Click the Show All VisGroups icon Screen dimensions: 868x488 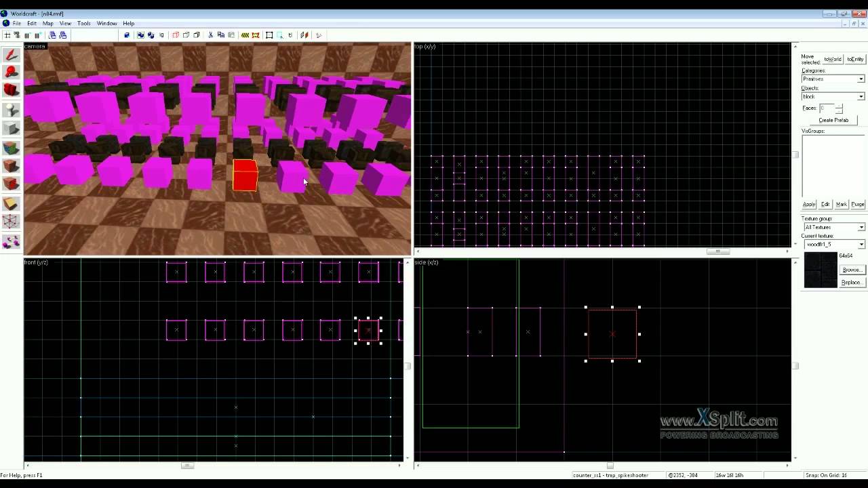[196, 35]
